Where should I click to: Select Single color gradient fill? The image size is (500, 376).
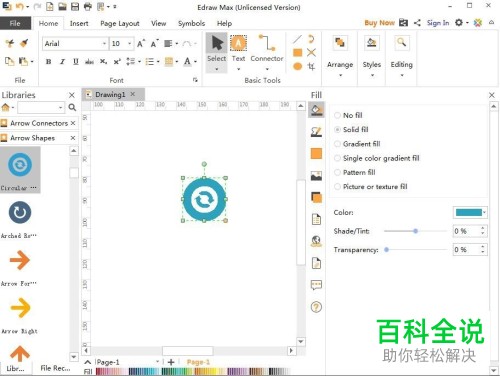pos(377,158)
